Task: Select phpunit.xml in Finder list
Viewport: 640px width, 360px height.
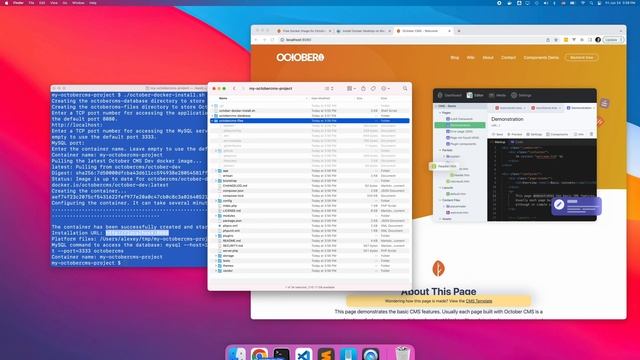Action: click(310, 231)
